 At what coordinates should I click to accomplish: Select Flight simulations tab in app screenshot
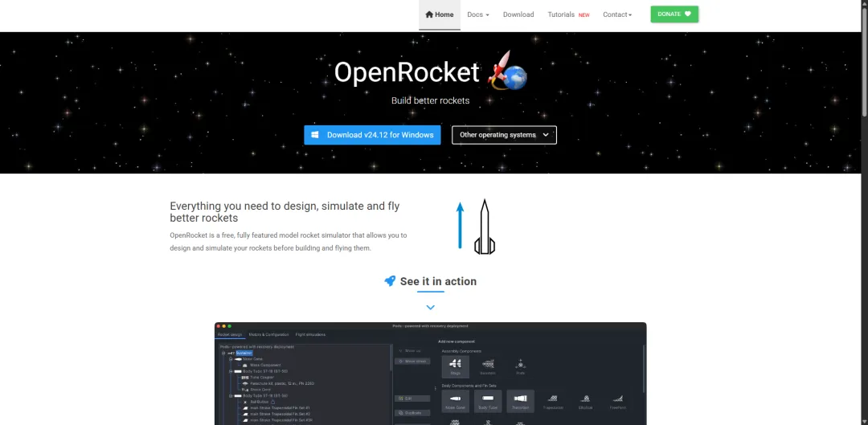pyautogui.click(x=310, y=335)
